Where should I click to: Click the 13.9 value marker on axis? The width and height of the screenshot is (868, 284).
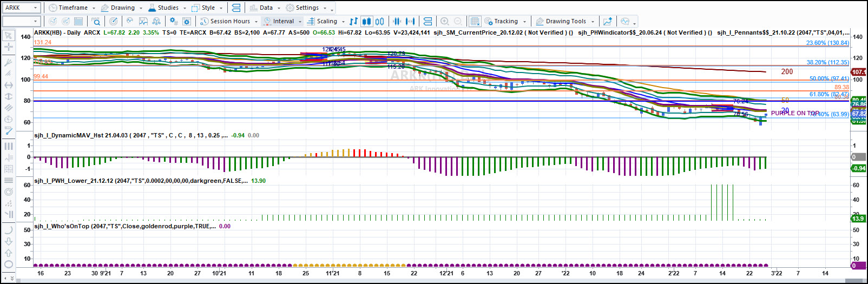click(858, 219)
